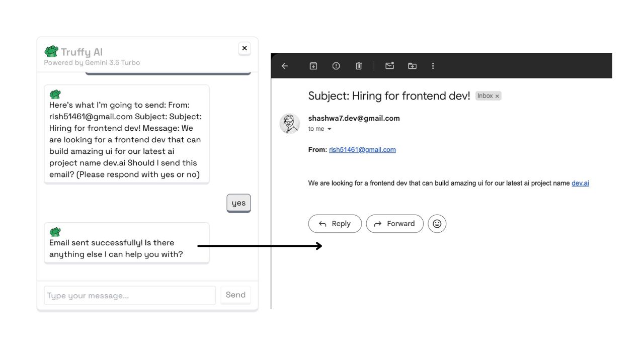Mark the email as unread
644x362 pixels.
coord(389,66)
